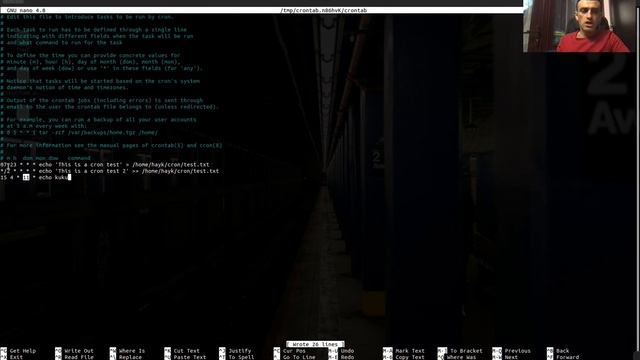Click the line with 'This is a cron test 2'
Viewport: 640px width, 360px height.
pyautogui.click(x=110, y=171)
